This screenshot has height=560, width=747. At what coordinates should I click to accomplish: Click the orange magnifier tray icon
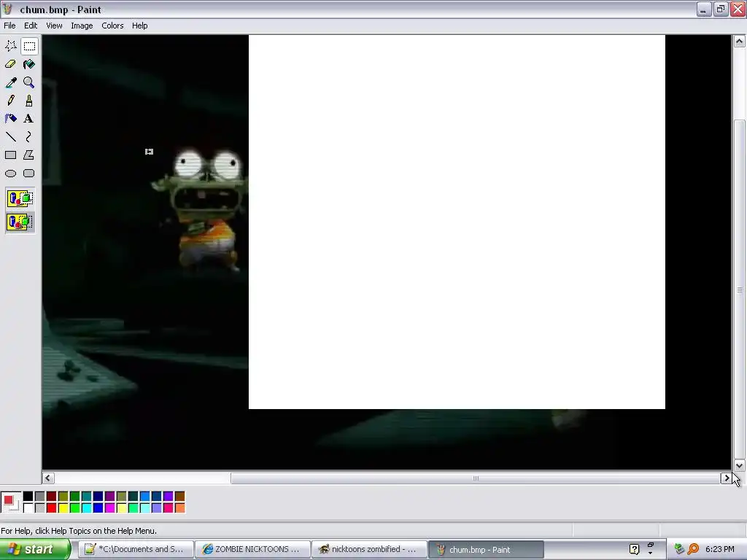(693, 549)
